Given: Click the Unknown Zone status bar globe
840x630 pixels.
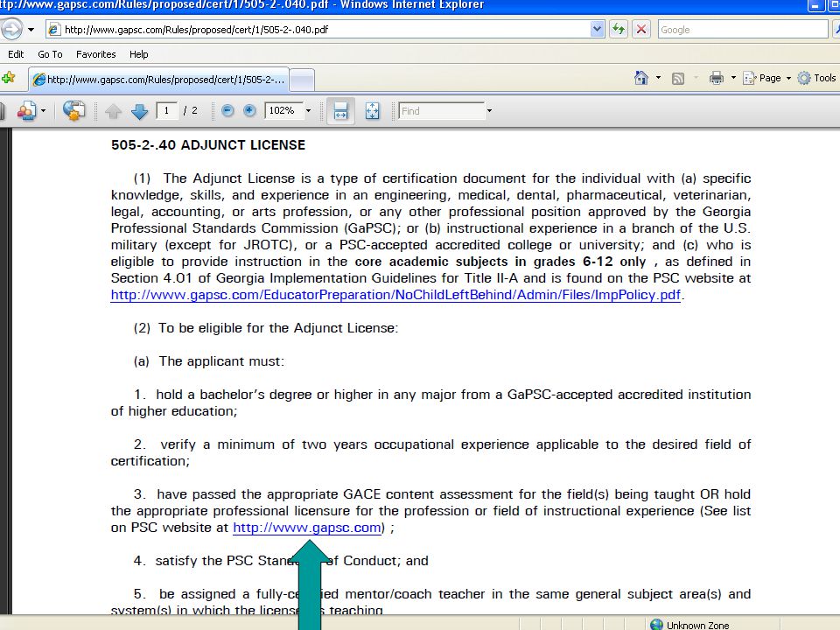Looking at the screenshot, I should point(657,625).
